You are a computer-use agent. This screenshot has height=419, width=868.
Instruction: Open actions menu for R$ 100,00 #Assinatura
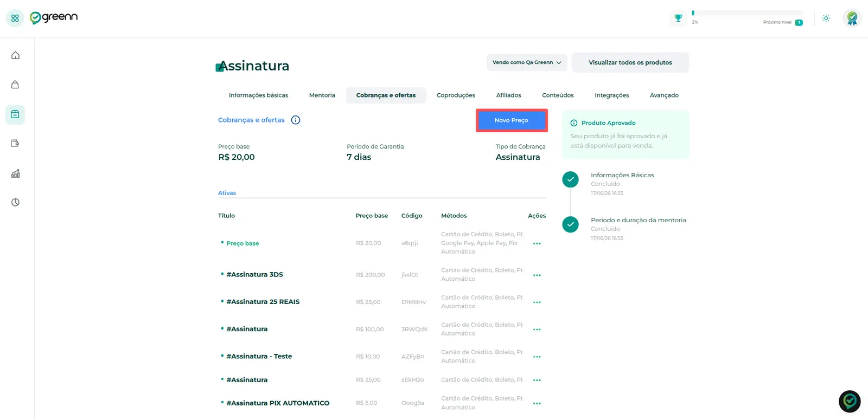pyautogui.click(x=537, y=330)
